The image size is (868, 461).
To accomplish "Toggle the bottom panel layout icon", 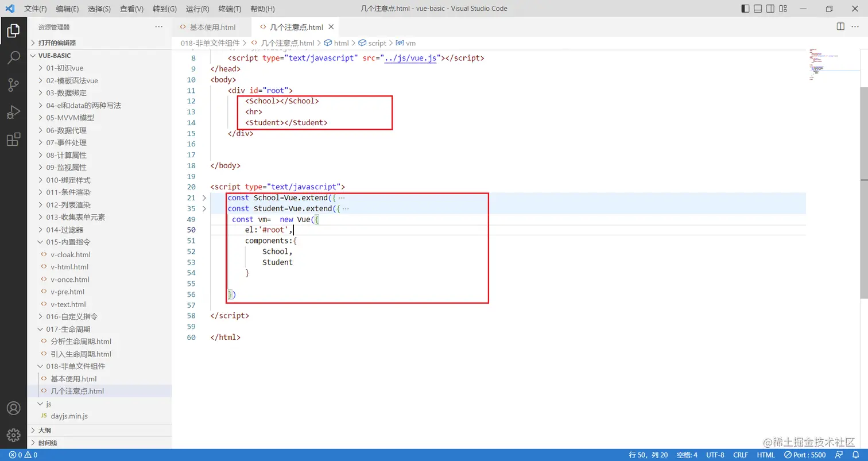I will (758, 9).
